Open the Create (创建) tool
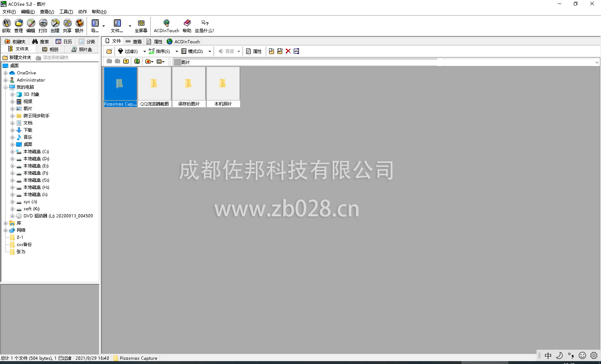This screenshot has width=601, height=364. (55, 26)
